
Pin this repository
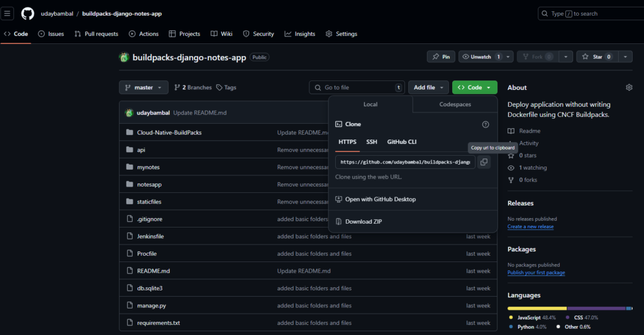point(441,57)
